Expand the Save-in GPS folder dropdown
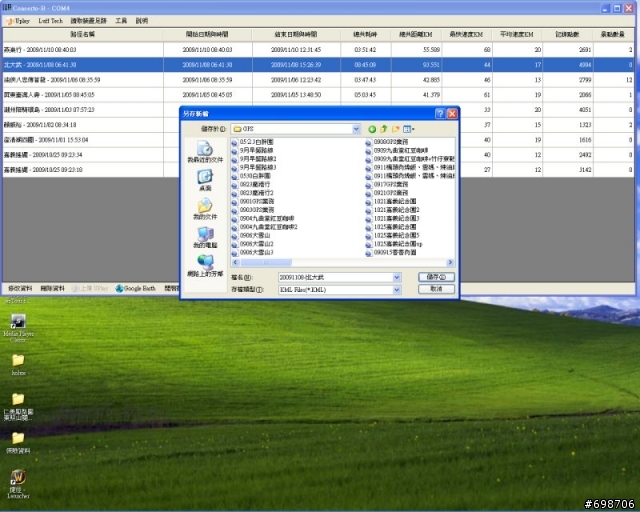 356,129
